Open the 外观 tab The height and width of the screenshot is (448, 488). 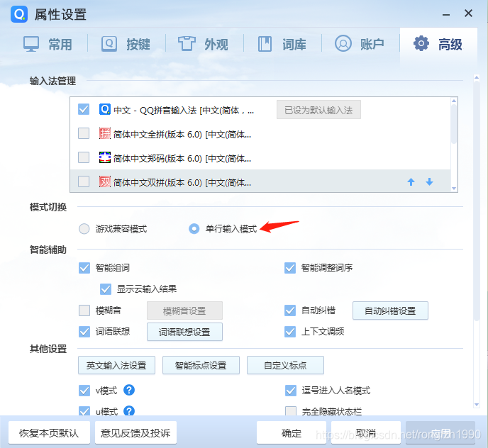(x=204, y=44)
